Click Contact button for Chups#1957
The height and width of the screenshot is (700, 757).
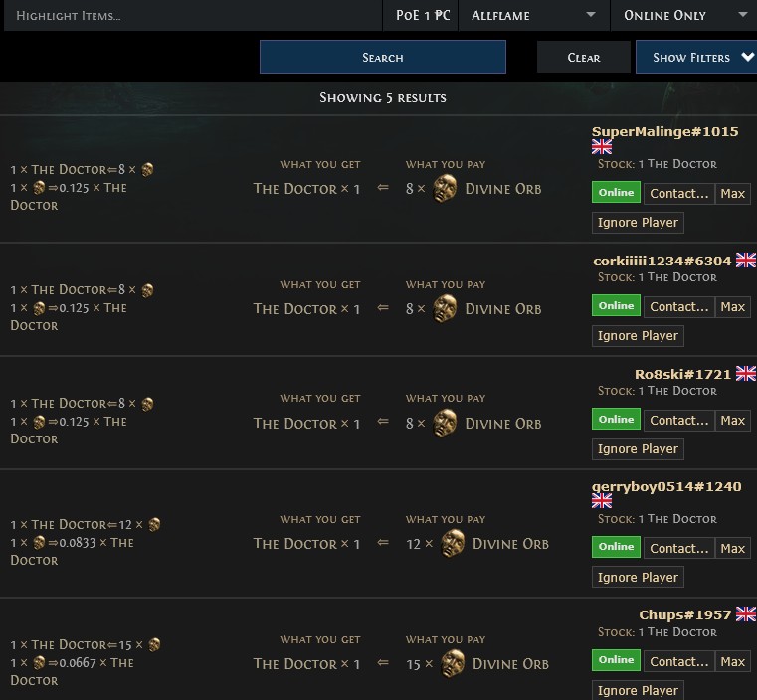point(678,661)
